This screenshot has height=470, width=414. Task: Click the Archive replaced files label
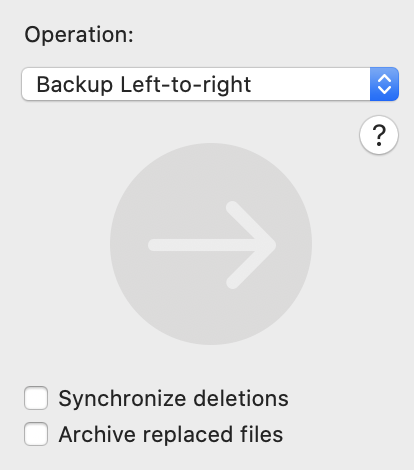click(171, 434)
